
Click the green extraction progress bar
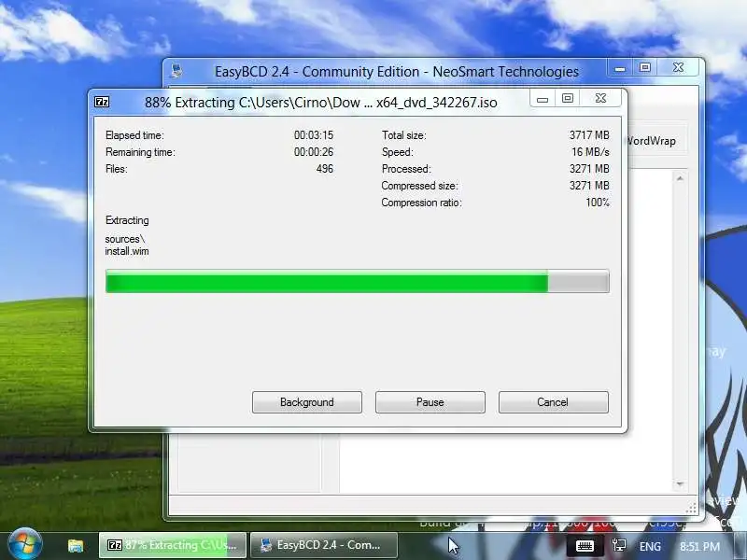click(358, 282)
